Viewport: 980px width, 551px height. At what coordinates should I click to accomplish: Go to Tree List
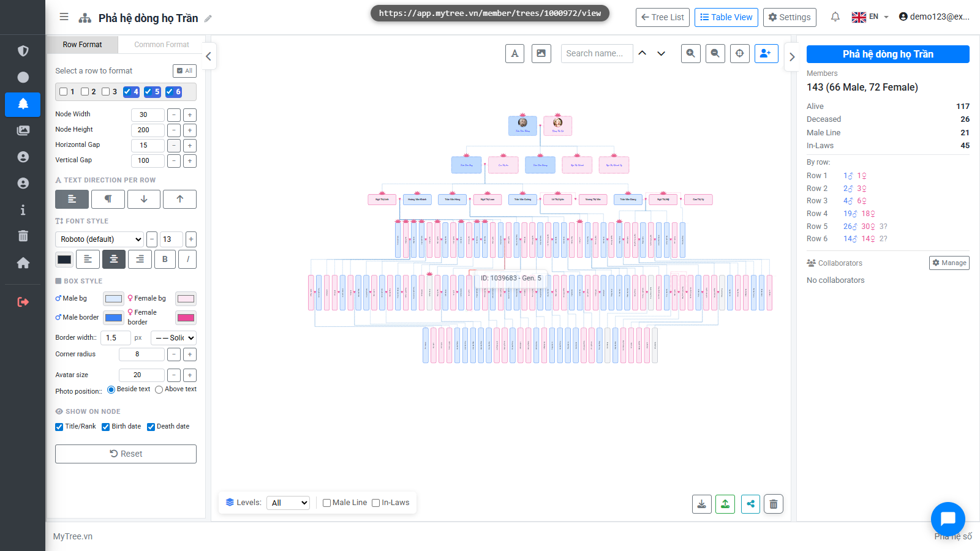[x=663, y=17]
